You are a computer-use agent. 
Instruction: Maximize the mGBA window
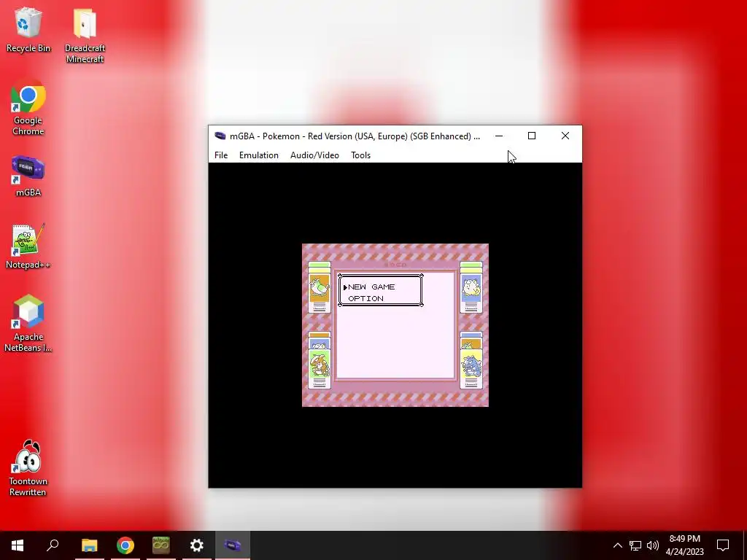tap(532, 136)
